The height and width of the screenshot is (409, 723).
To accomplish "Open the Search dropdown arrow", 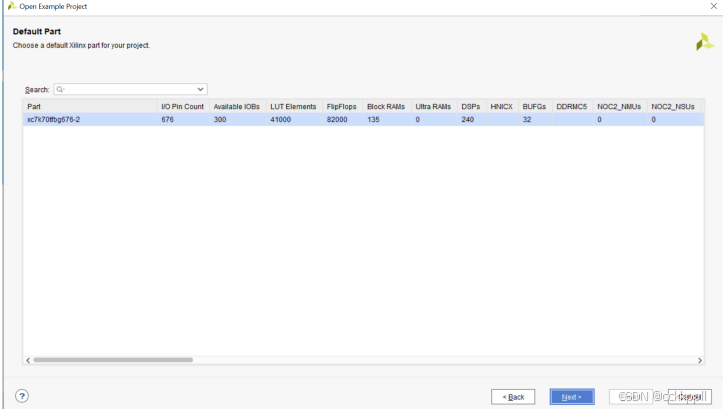I will [x=201, y=89].
